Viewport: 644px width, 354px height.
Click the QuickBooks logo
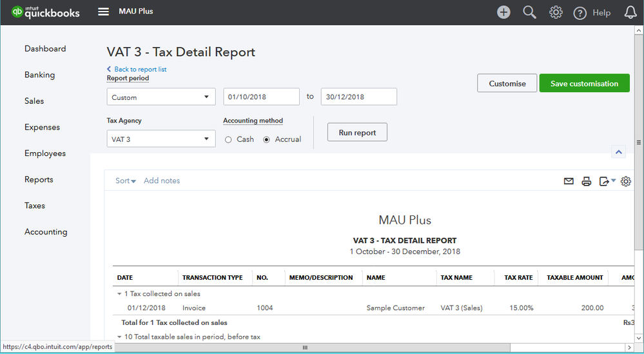[x=46, y=12]
